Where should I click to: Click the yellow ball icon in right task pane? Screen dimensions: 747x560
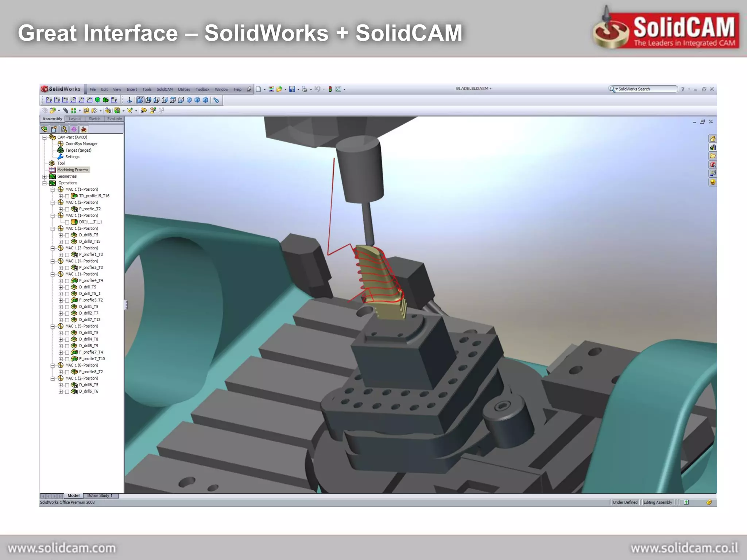point(712,182)
